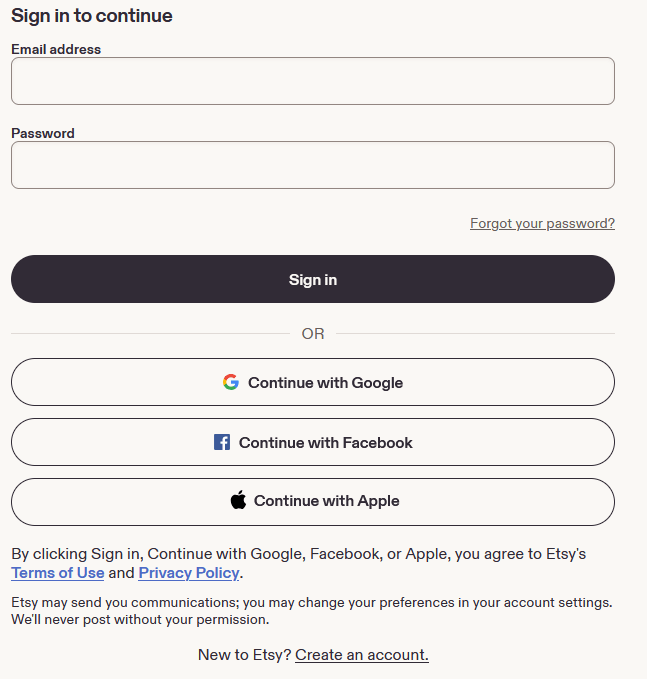The height and width of the screenshot is (679, 647).
Task: Click the New to Etsy? text
Action: (x=244, y=655)
